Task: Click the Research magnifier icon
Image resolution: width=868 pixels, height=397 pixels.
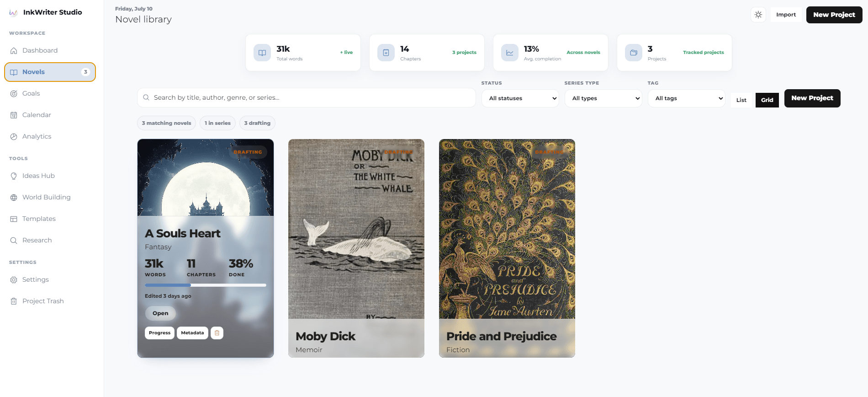Action: (x=14, y=241)
